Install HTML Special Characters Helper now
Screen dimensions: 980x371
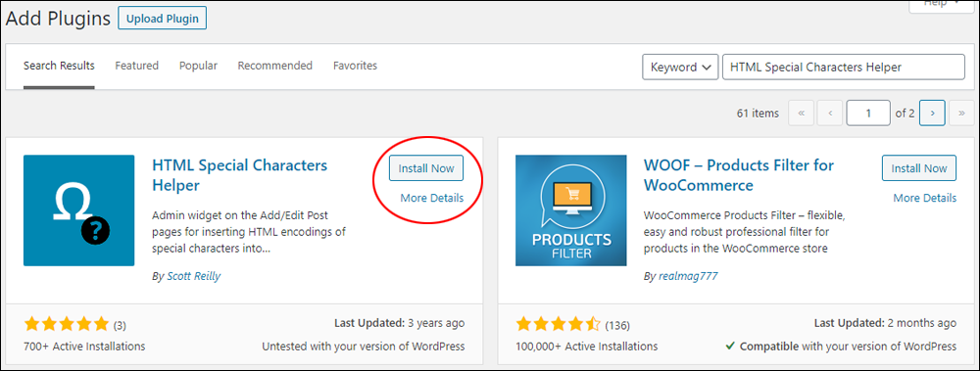(x=426, y=168)
